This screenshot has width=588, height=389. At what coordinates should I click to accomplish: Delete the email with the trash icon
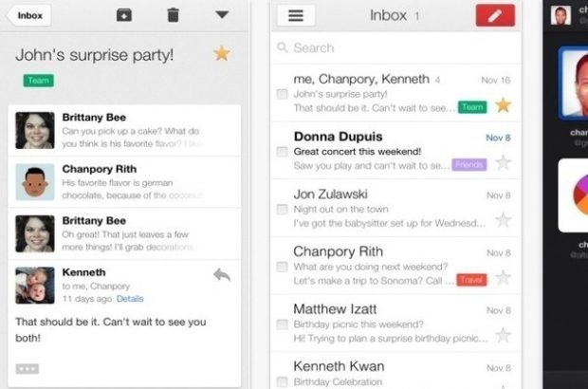pyautogui.click(x=173, y=14)
